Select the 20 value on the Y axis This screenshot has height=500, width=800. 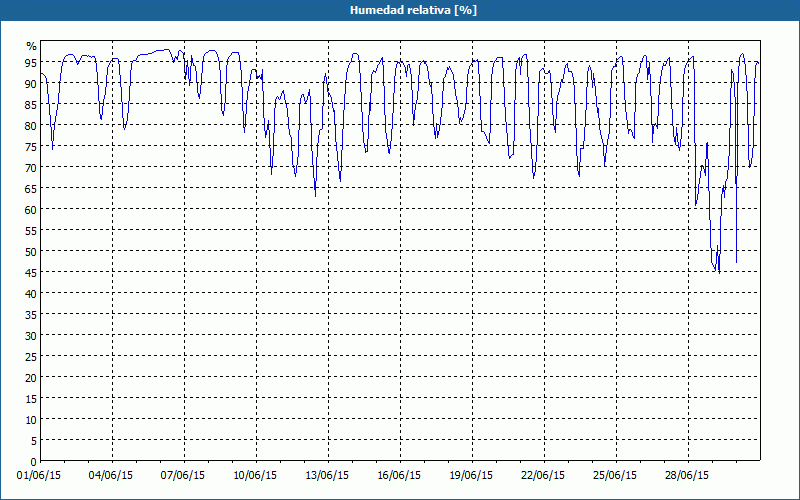(31, 378)
